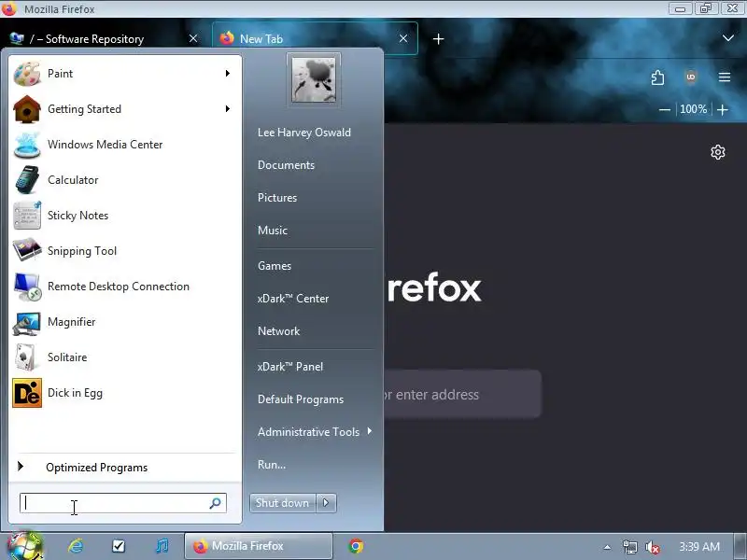Viewport: 747px width, 560px height.
Task: Click the Firefox search or address field
Action: click(x=462, y=394)
